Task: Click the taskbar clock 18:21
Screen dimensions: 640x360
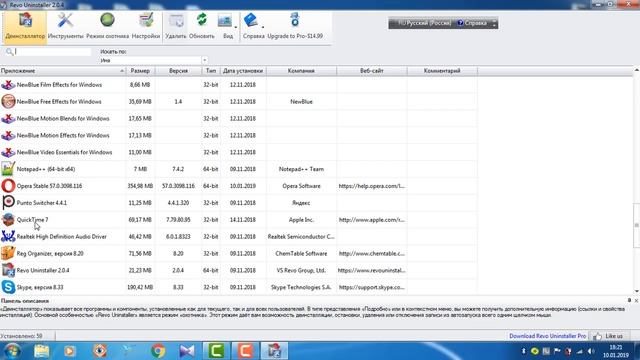Action: 616,351
